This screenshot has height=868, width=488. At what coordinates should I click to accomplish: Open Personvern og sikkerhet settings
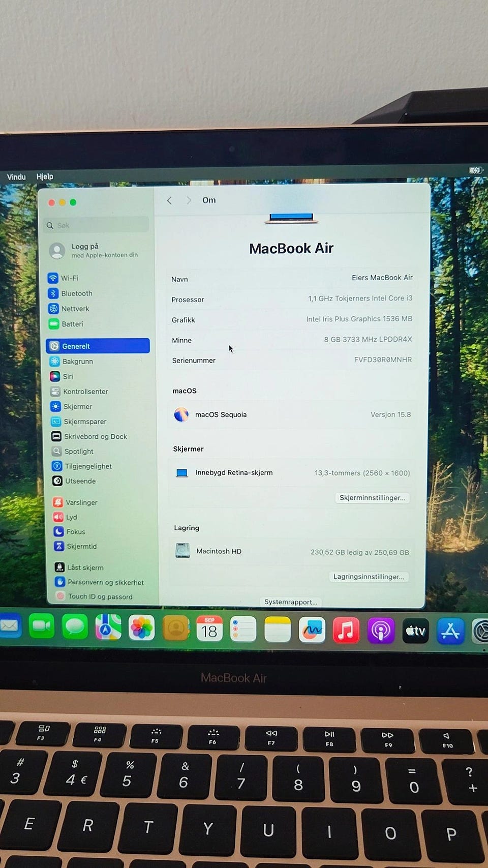point(100,582)
